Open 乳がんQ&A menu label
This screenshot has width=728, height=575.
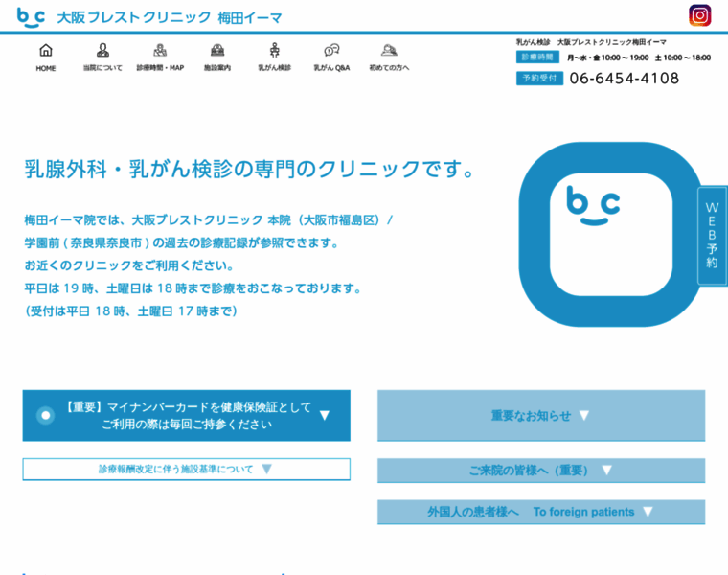pyautogui.click(x=331, y=68)
